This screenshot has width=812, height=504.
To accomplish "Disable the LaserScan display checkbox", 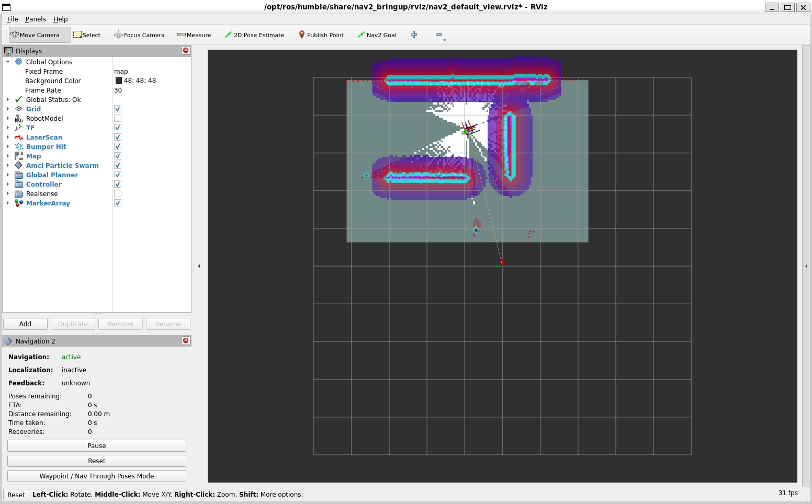I will pos(118,138).
